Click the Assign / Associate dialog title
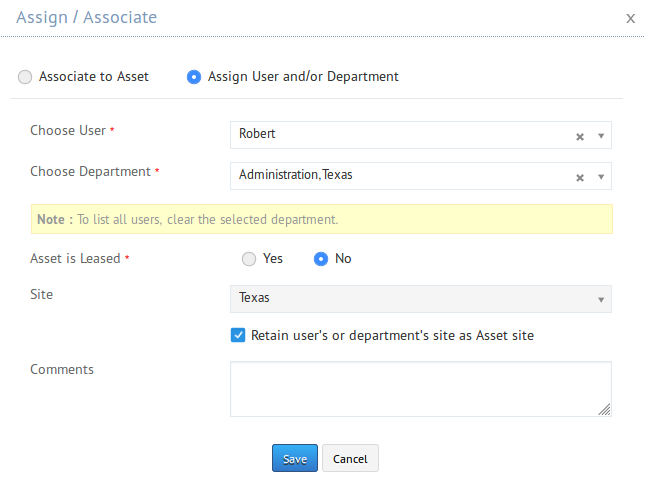Viewport: 645px width, 486px height. tap(86, 18)
